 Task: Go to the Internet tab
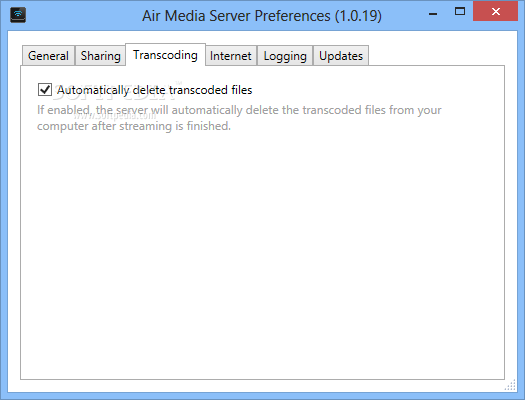pos(231,56)
